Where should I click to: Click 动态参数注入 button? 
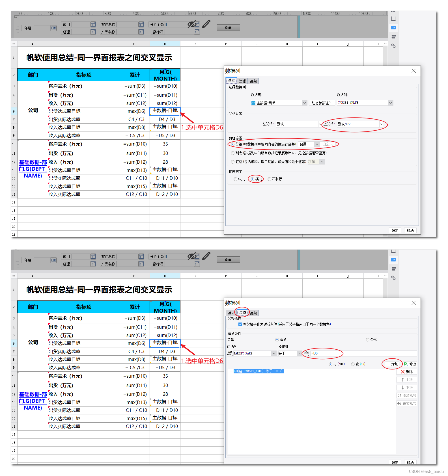coord(322,103)
